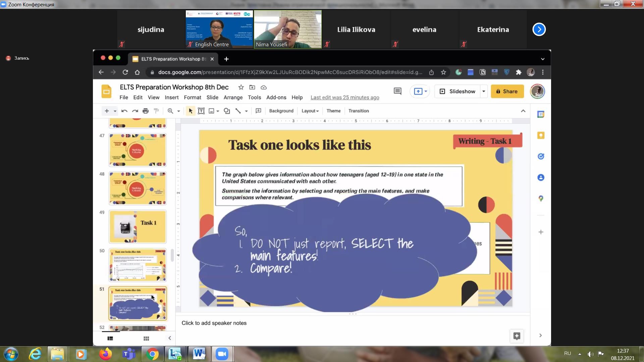
Task: Click the Background button
Action: [x=281, y=111]
